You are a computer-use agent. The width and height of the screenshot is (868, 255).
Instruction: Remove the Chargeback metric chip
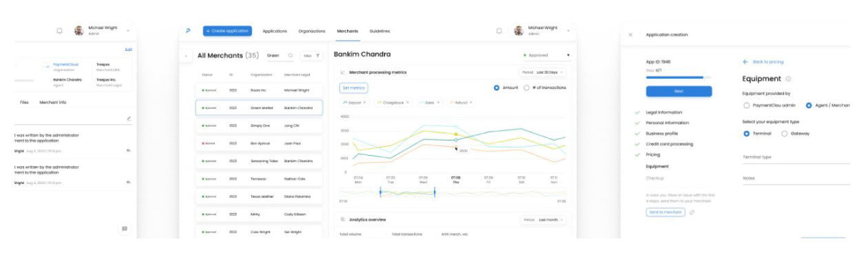[407, 103]
